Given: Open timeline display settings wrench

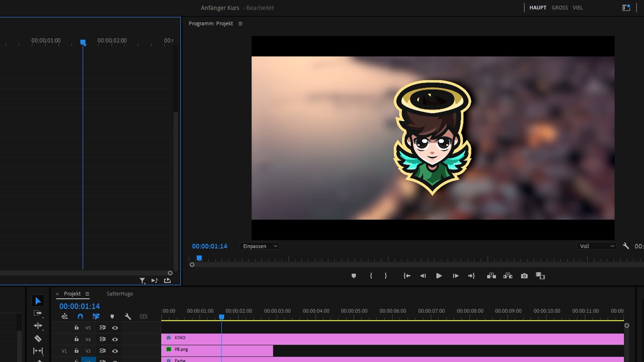Looking at the screenshot, I should point(128,316).
